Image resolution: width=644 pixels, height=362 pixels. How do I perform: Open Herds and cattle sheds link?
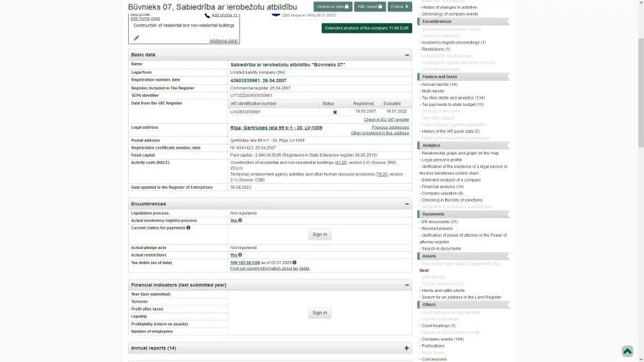(443, 290)
